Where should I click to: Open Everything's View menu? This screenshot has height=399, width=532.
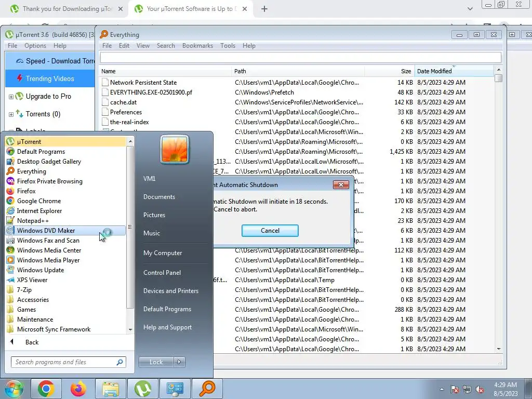click(x=143, y=46)
